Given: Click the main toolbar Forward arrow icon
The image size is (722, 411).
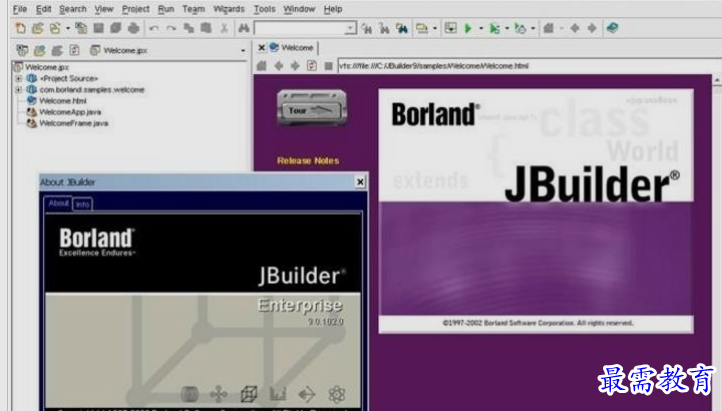Looking at the screenshot, I should point(592,29).
